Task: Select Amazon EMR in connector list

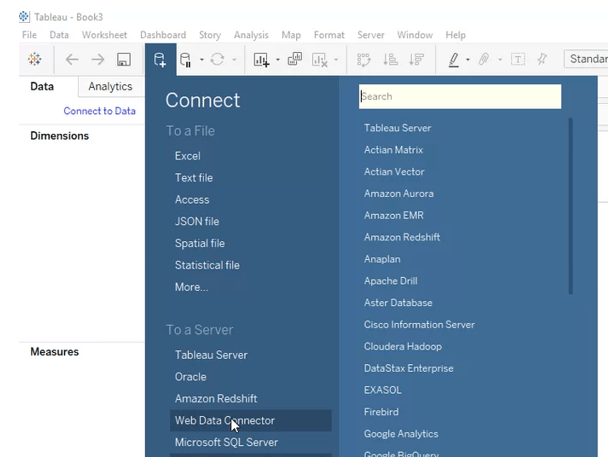Action: (x=394, y=215)
